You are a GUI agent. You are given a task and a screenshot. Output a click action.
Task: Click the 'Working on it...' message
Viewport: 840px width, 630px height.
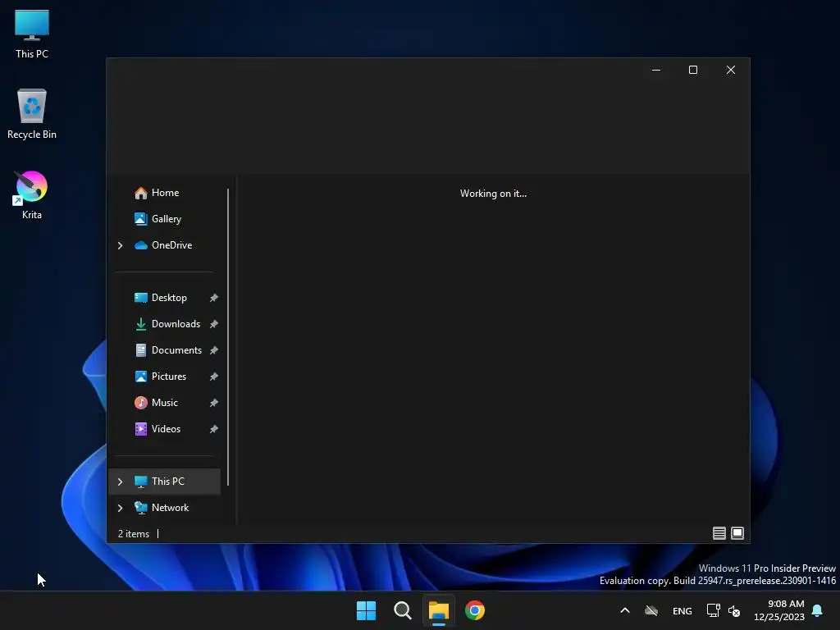[493, 194]
